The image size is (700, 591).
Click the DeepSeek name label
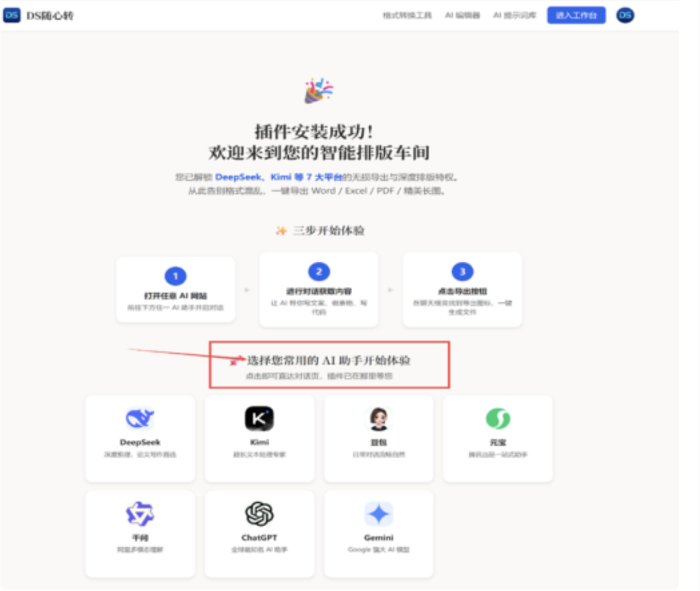(140, 442)
